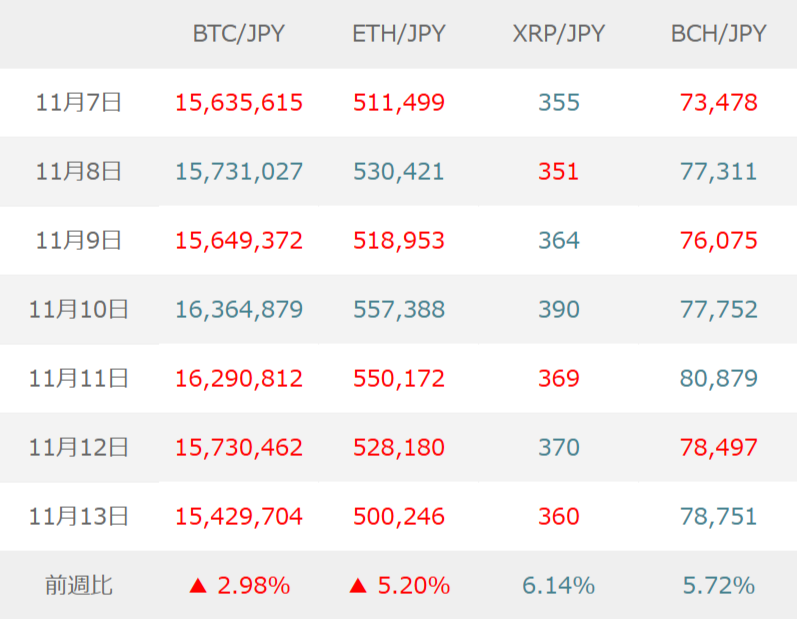The height and width of the screenshot is (619, 797).
Task: Click XRP price 390
Action: [x=558, y=309]
